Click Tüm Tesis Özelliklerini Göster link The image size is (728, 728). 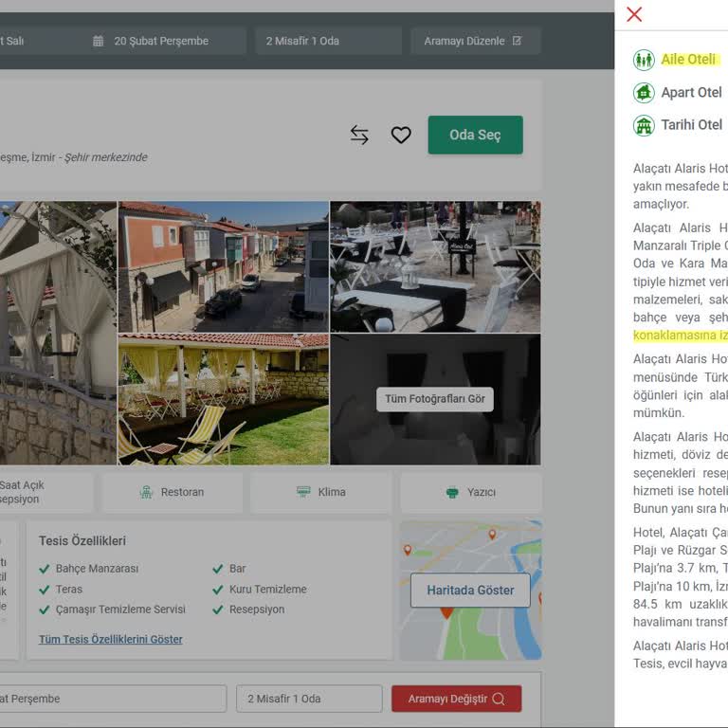[111, 639]
